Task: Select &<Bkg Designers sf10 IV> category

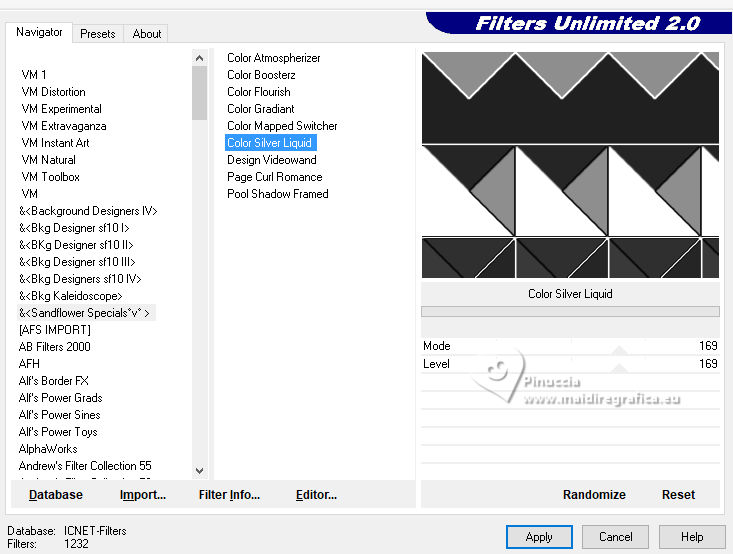Action: coord(80,279)
